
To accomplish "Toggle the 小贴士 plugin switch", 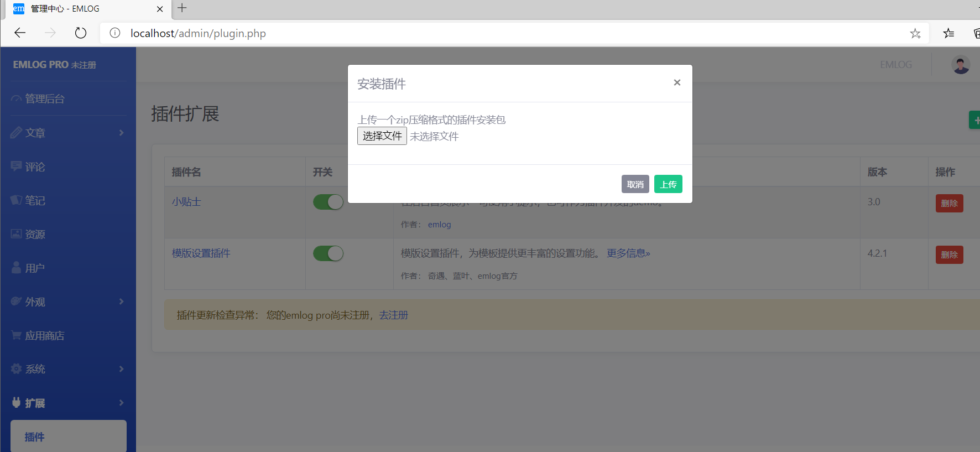I will (x=329, y=202).
